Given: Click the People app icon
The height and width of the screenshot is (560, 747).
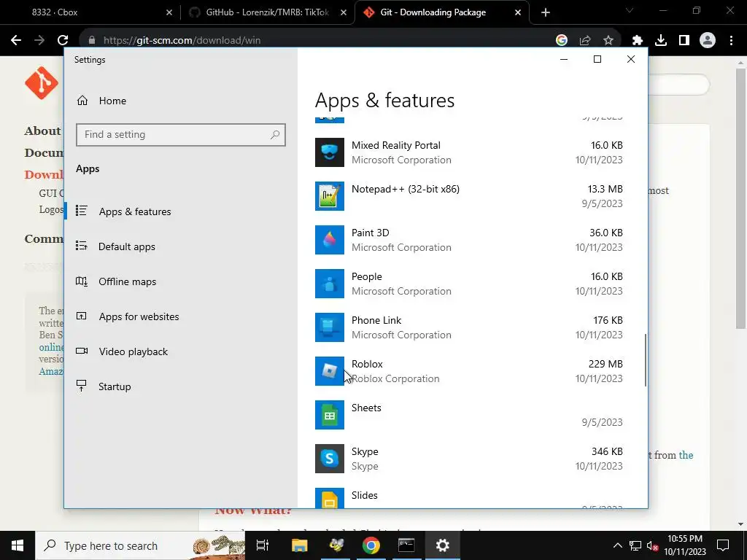Looking at the screenshot, I should click(329, 284).
